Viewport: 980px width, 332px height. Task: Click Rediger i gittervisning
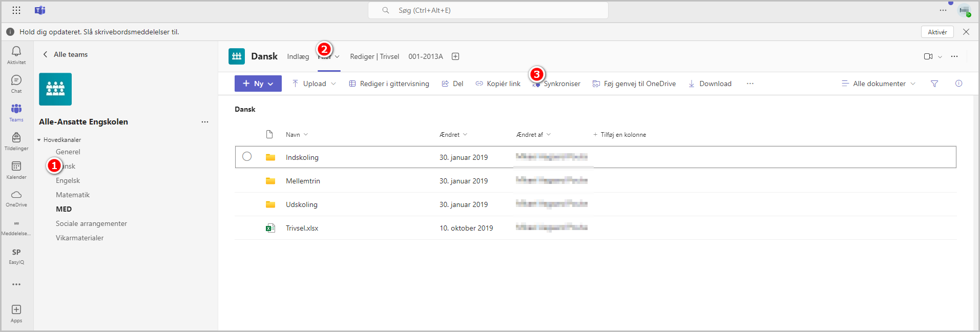coord(389,84)
